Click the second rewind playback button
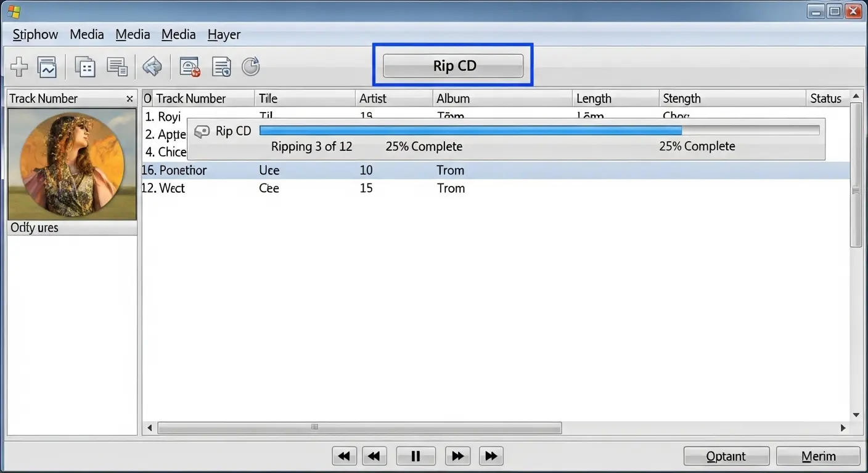This screenshot has width=868, height=473. click(x=374, y=456)
